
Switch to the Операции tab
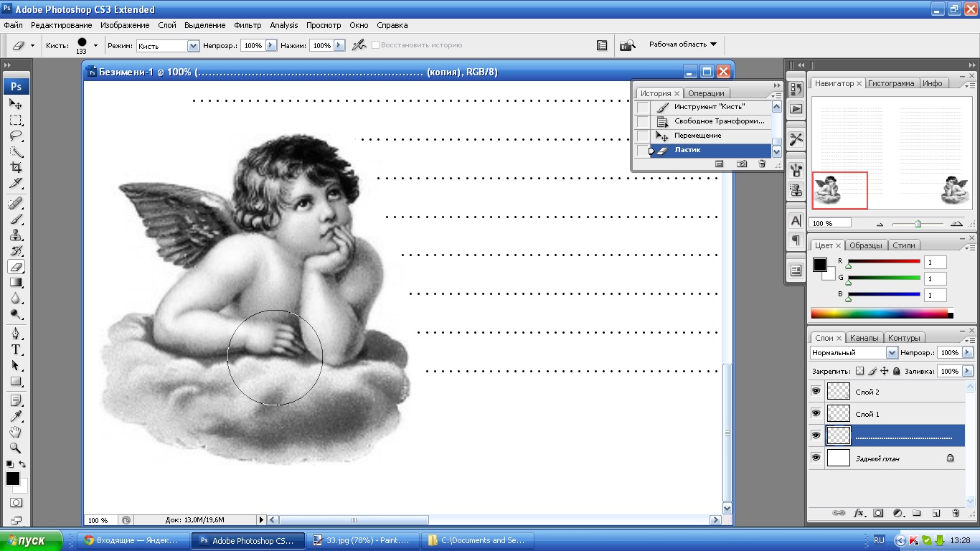tap(706, 93)
